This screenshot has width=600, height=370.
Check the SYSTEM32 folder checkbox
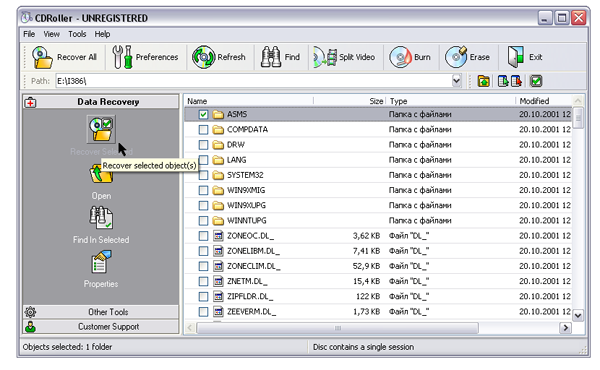pyautogui.click(x=203, y=175)
